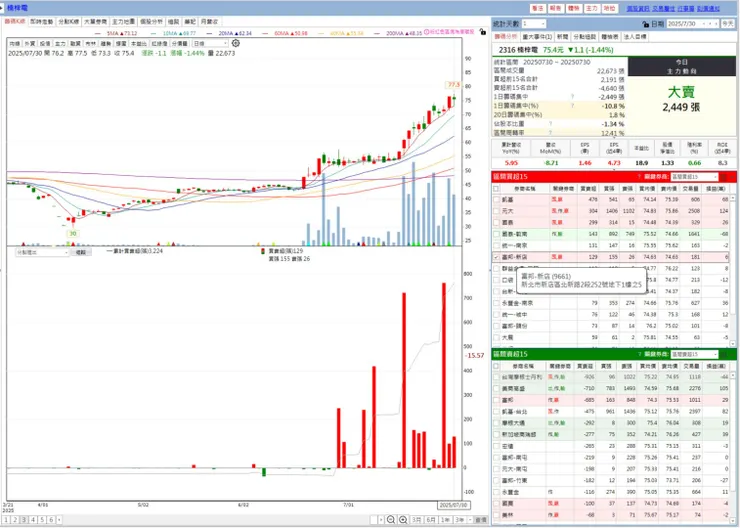Viewport: 740px width, 528px height.
Task: Click the 今天 button next to the date
Action: tap(728, 24)
